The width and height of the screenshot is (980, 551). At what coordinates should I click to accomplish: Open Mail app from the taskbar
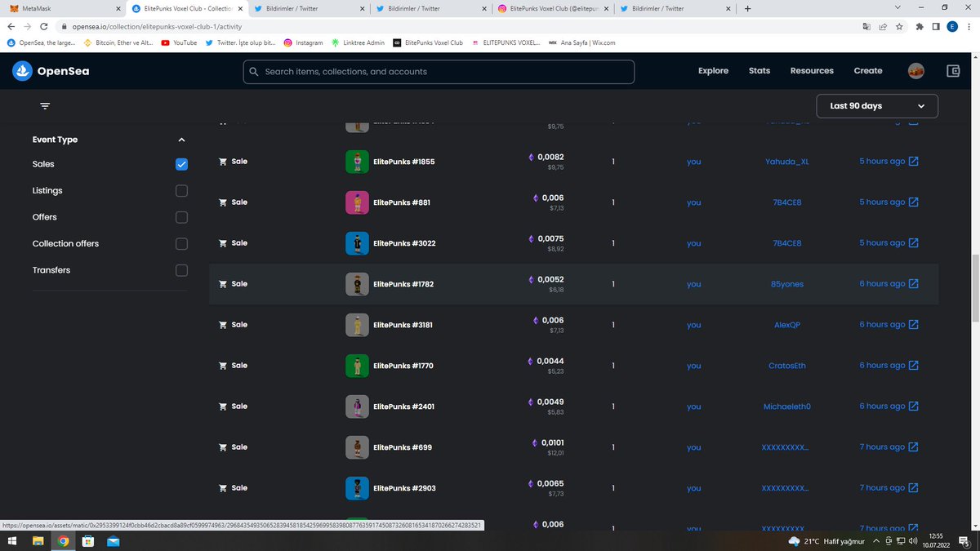[x=113, y=541]
